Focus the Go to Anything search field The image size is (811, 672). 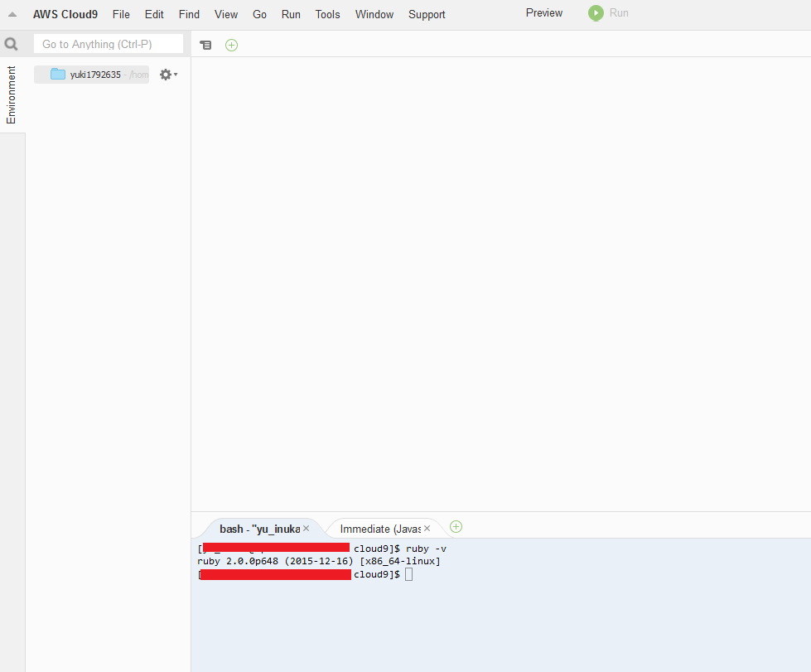pos(109,44)
